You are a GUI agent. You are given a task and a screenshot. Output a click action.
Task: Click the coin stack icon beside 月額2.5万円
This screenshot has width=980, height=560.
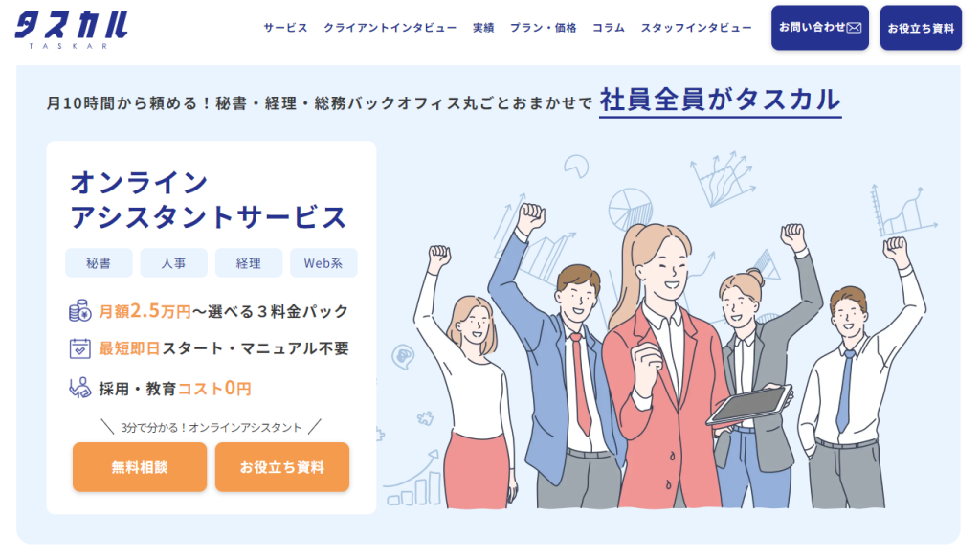[x=80, y=310]
